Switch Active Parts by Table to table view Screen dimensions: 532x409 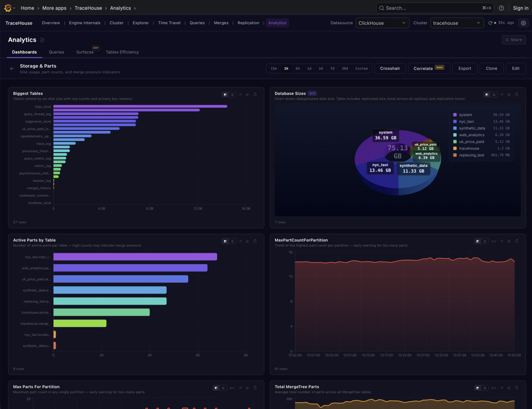[233, 241]
